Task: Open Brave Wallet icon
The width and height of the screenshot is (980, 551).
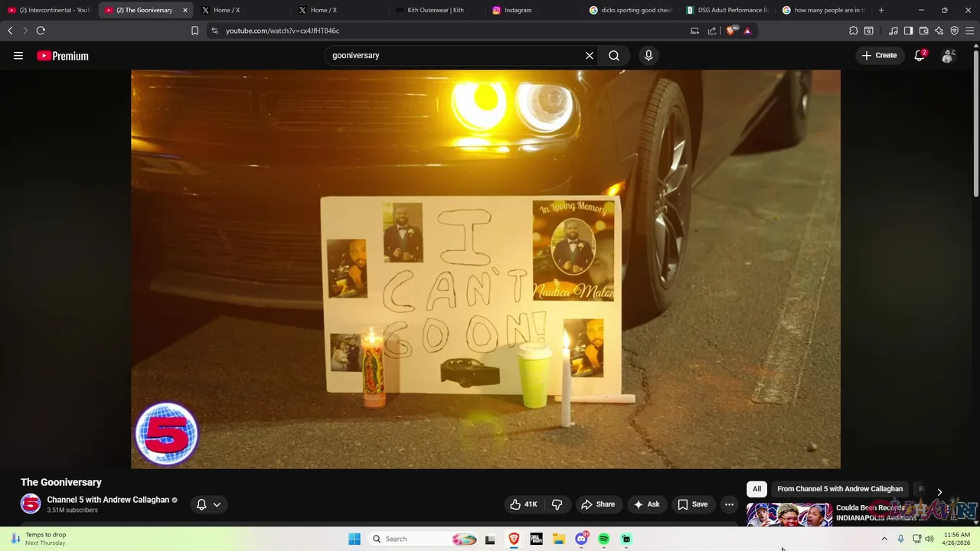Action: pos(924,31)
